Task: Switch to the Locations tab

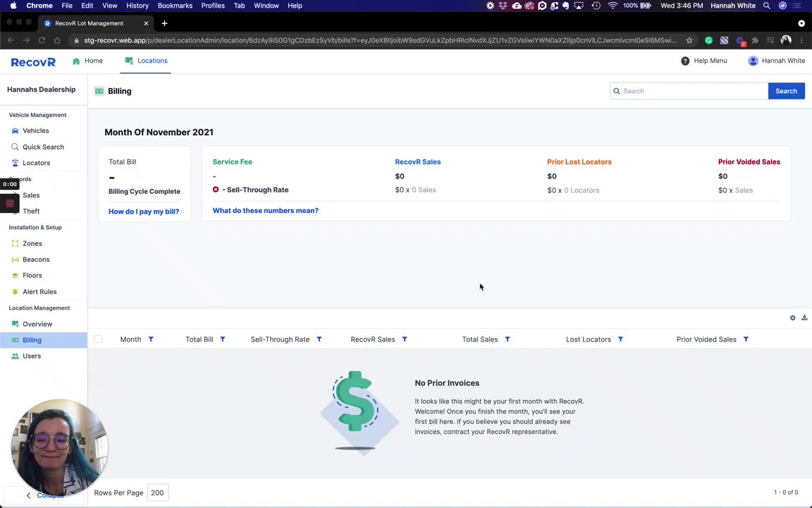Action: [145, 61]
